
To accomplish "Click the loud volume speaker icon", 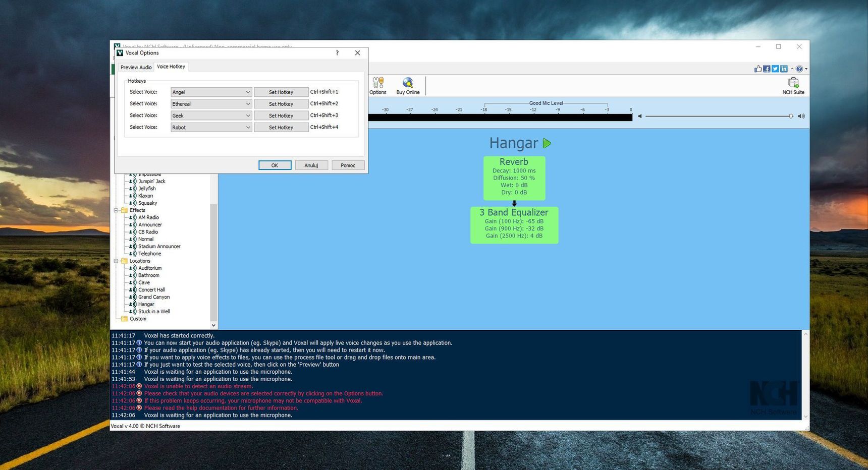I will tap(801, 116).
